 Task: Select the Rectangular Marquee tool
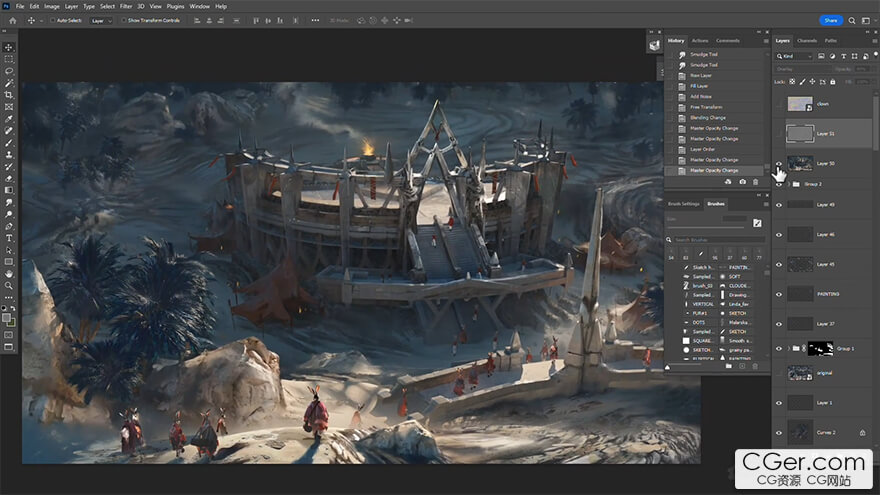(x=9, y=59)
